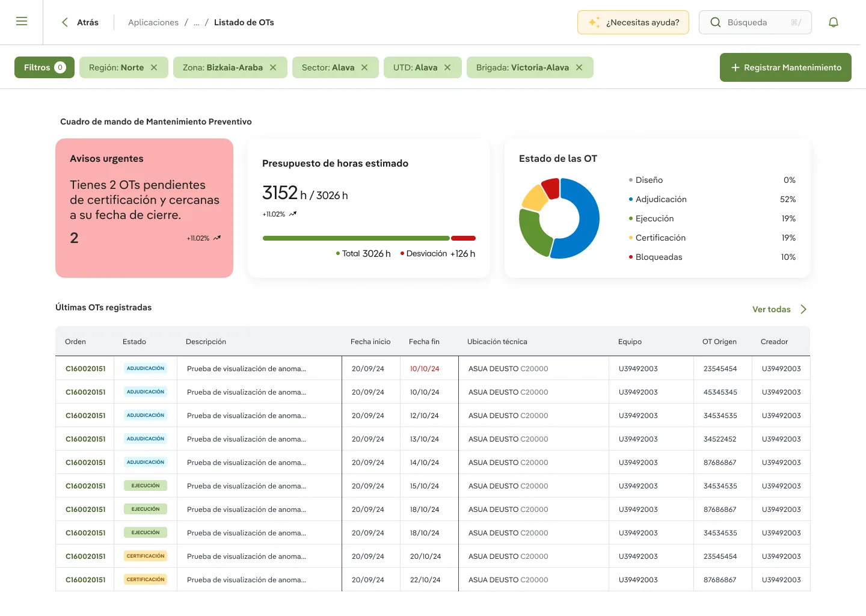
Task: Remove the UTD: Alava filter
Action: [447, 67]
